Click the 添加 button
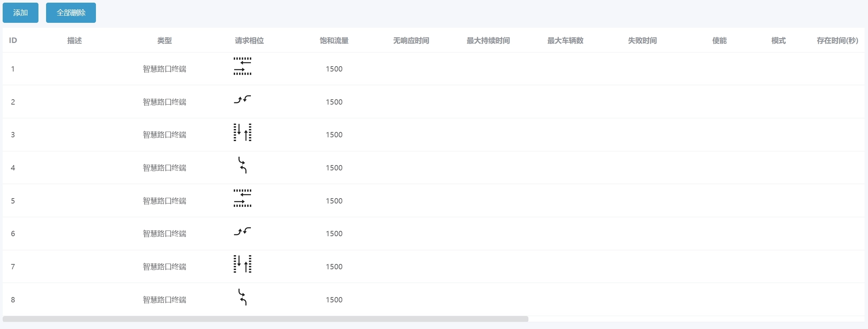 21,13
